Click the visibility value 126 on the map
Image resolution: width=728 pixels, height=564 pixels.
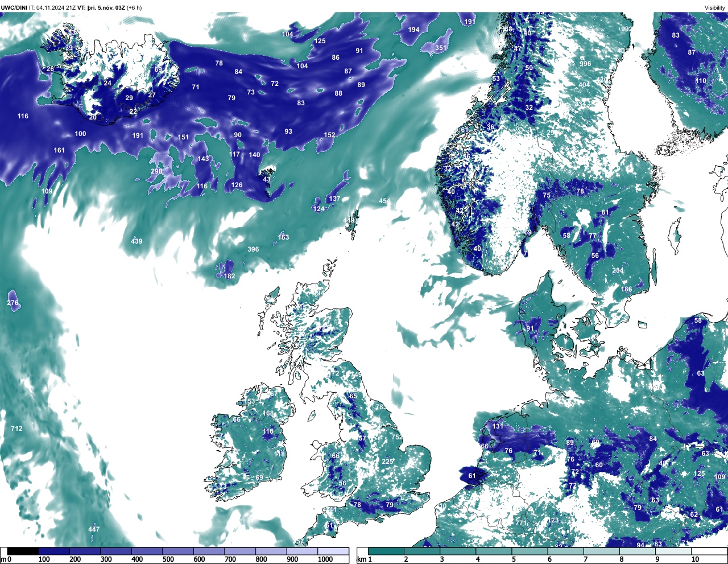point(237,185)
